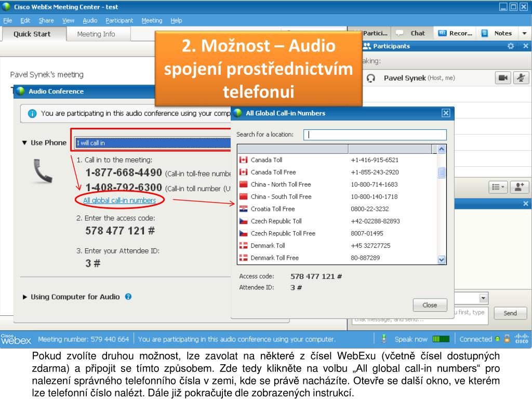Viewport: 532px width, 399px height.
Task: Open the Edit menu
Action: click(25, 20)
